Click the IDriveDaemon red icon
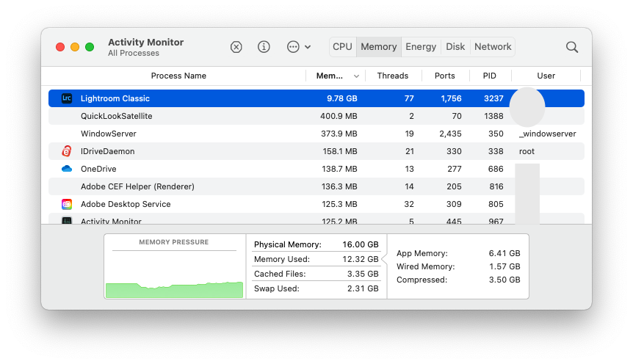 67,151
